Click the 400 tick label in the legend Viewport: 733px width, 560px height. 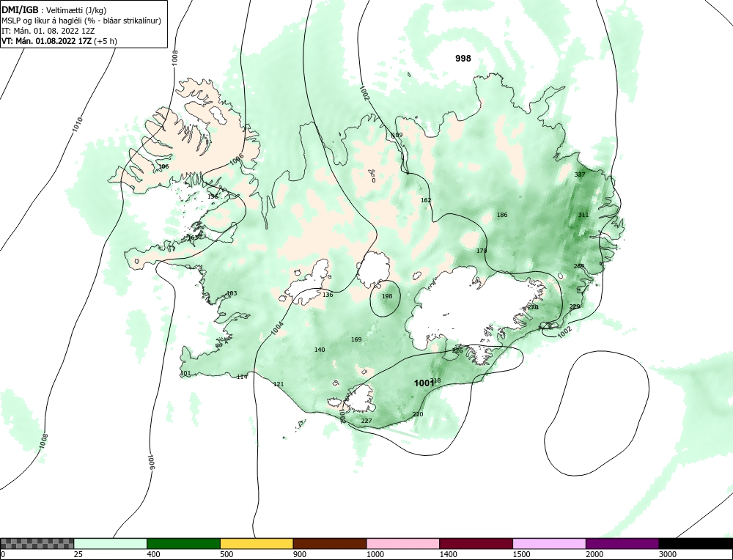click(153, 555)
